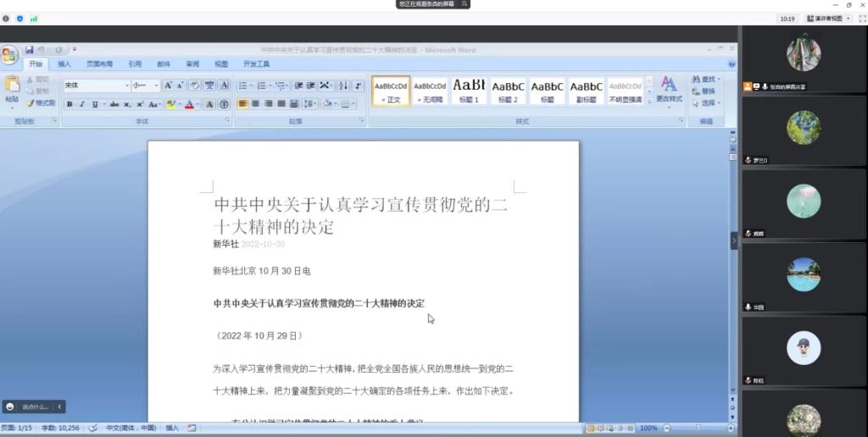Screen dimensions: 868x437
Task: Apply the font color red A icon
Action: point(189,104)
